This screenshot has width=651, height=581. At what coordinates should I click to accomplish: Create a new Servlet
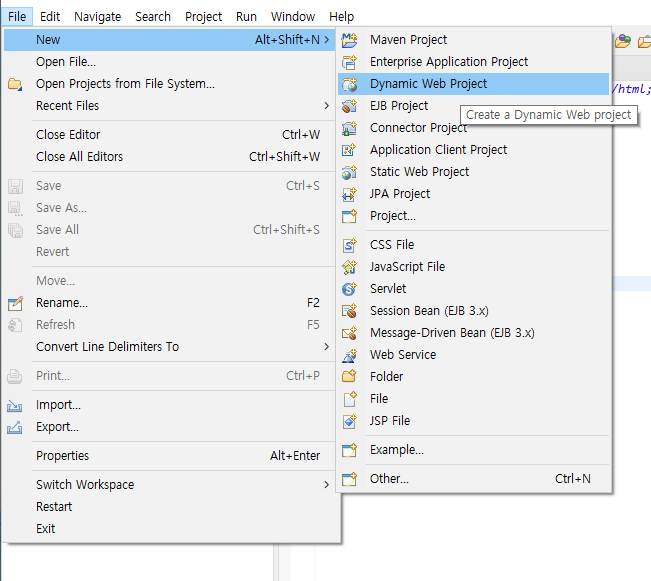click(473, 289)
